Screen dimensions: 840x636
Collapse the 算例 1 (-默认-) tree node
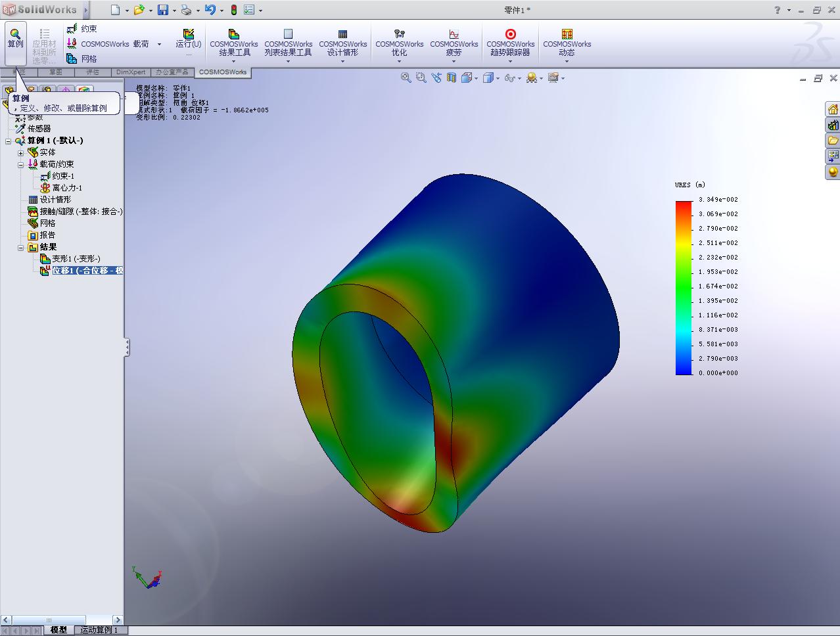pyautogui.click(x=8, y=141)
